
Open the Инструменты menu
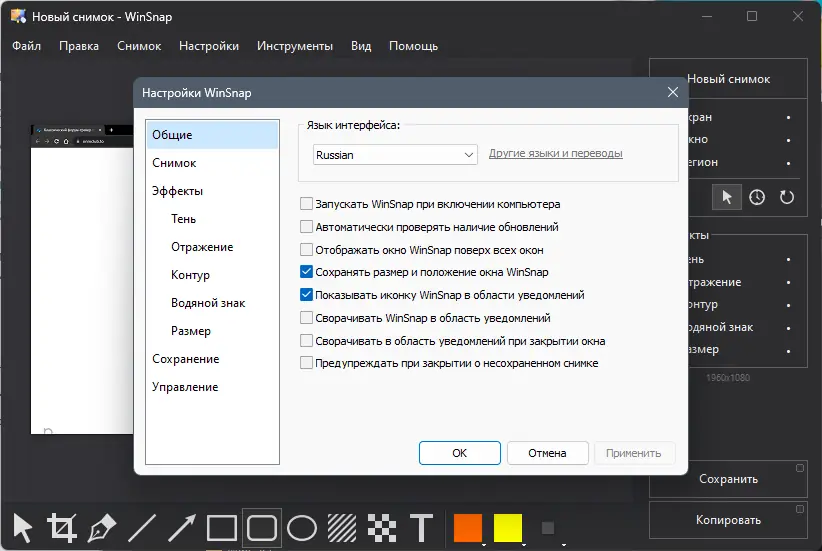(x=295, y=46)
